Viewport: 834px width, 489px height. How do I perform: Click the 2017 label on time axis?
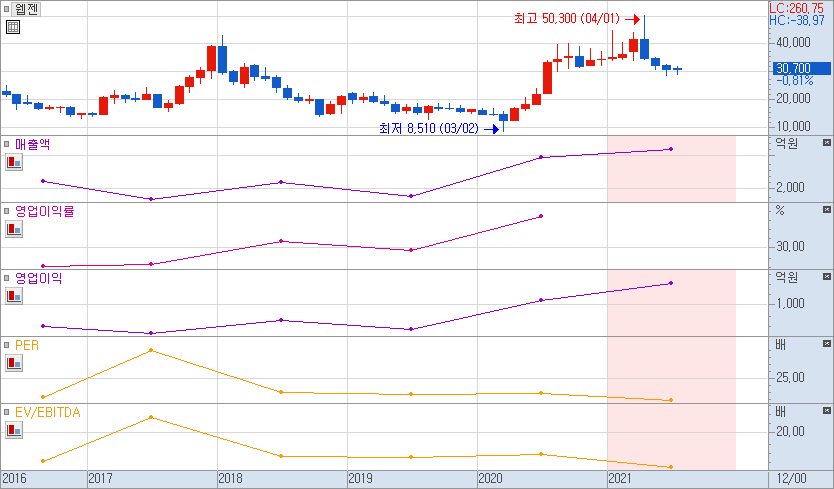click(101, 478)
